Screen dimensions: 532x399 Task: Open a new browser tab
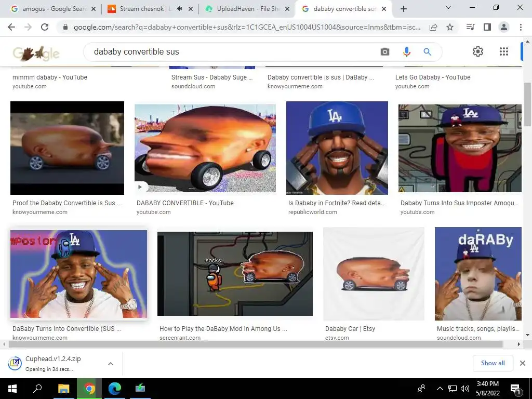(403, 9)
